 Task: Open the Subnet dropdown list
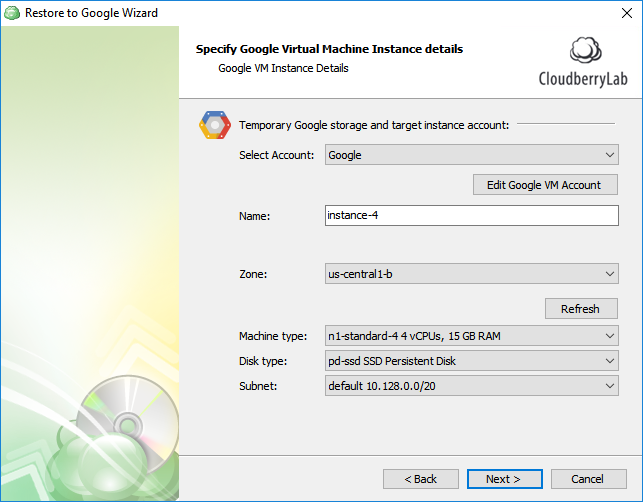(472, 386)
